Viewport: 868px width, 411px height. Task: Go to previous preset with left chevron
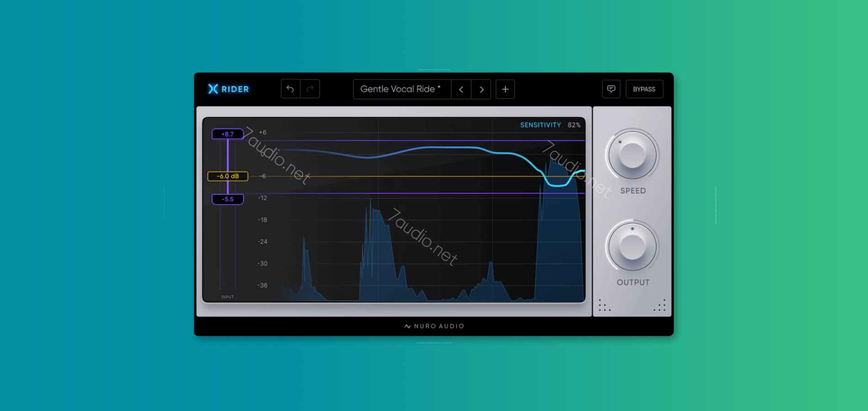461,90
